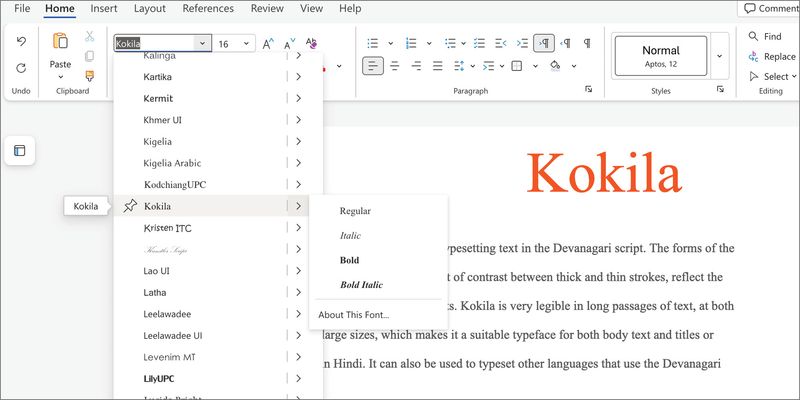Choose Bold Italic from Kokila submenu
The width and height of the screenshot is (800, 400).
[x=361, y=285]
